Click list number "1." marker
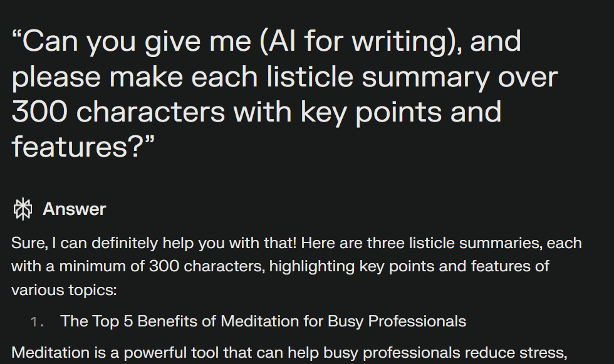614x364 pixels. [x=37, y=322]
